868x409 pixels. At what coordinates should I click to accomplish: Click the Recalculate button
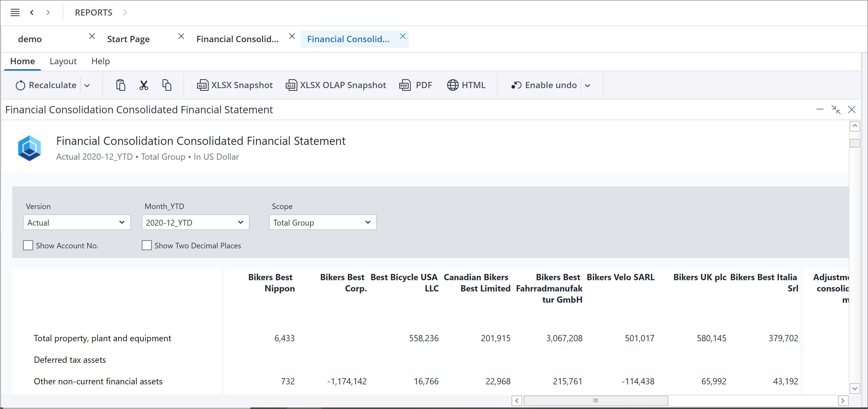pos(47,85)
